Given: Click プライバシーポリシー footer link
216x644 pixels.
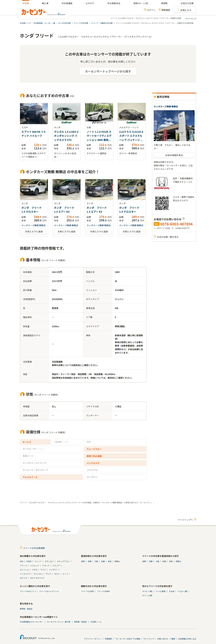Looking at the screenshot, I should tap(93, 639).
